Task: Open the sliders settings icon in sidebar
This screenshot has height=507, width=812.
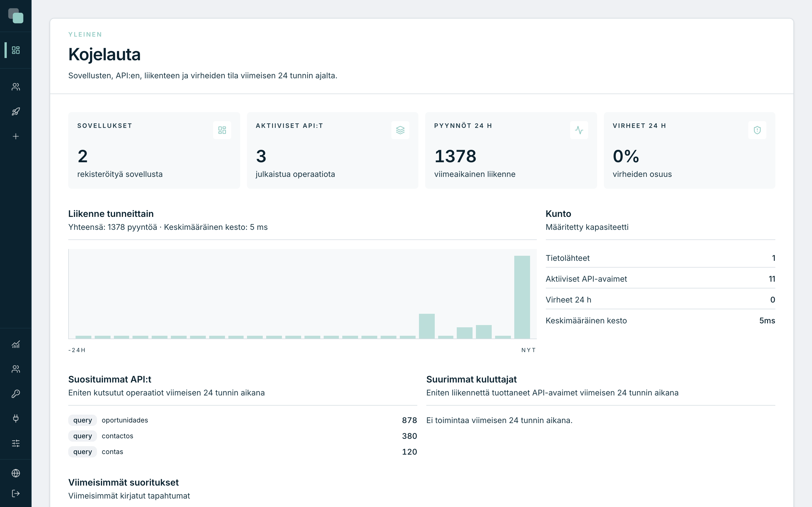Action: 16,443
